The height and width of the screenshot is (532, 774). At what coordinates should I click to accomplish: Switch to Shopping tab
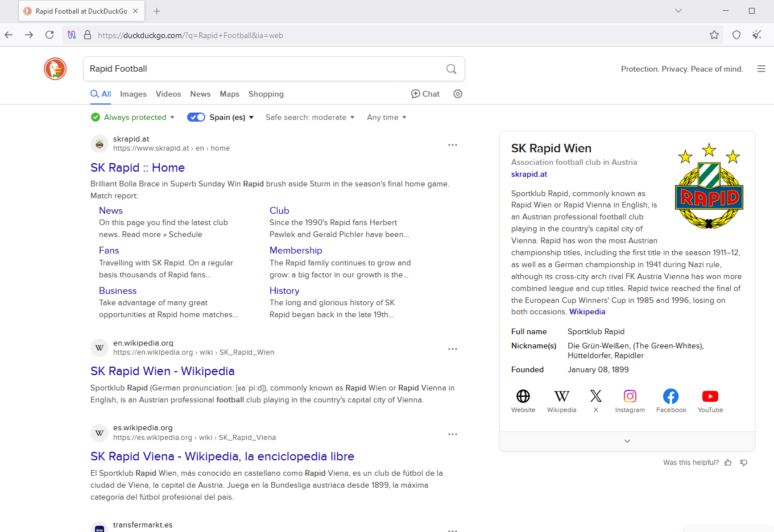click(x=266, y=94)
